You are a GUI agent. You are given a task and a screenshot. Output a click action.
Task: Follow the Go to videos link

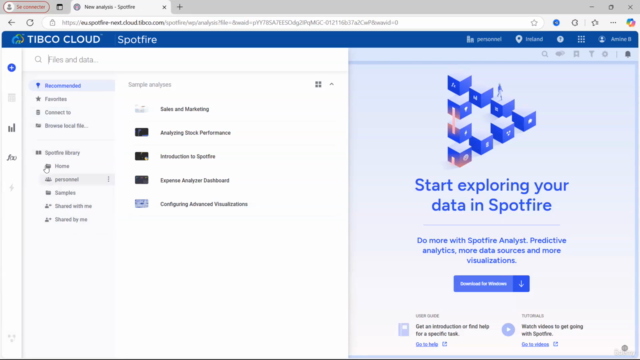[535, 344]
